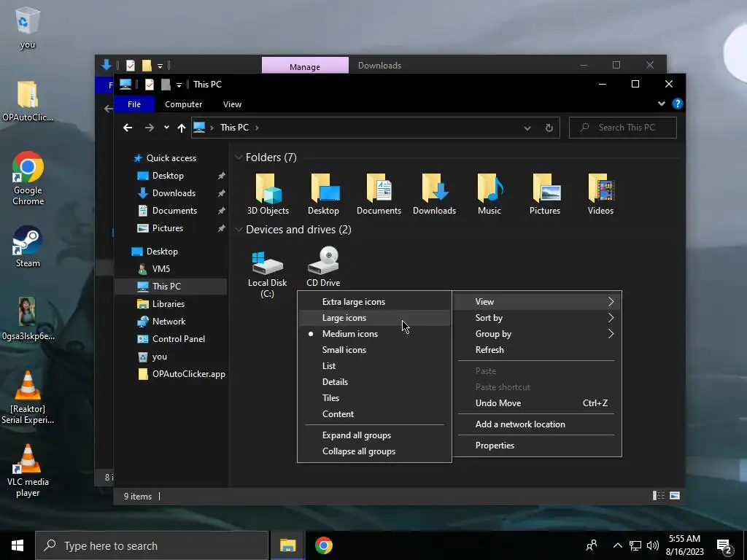Click the Search This PC field
Image resolution: width=747 pixels, height=560 pixels.
click(x=623, y=128)
